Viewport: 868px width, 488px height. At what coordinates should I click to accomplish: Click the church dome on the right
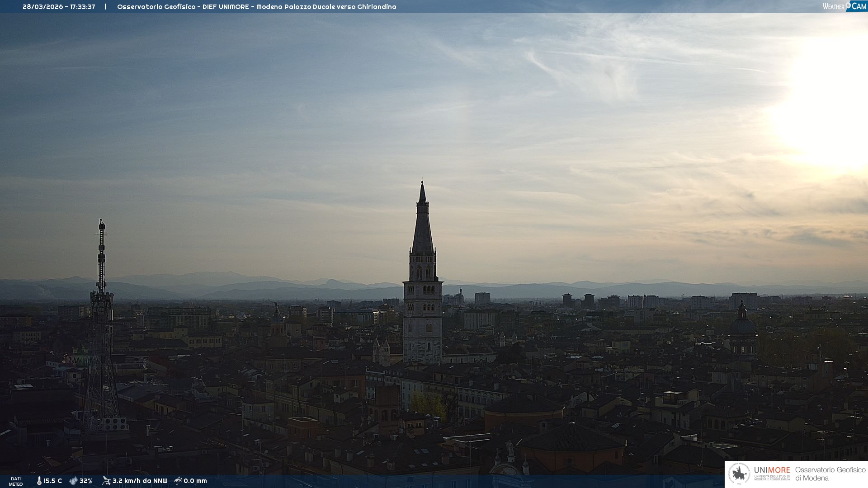tap(742, 324)
